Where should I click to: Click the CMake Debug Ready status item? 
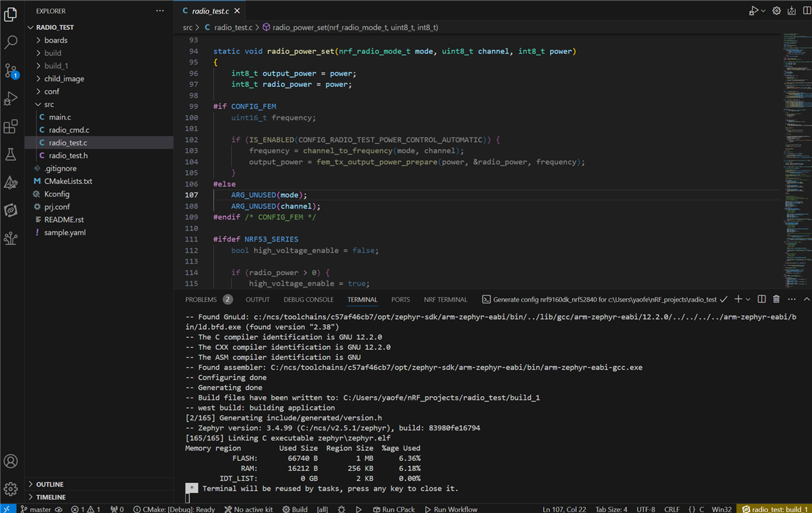click(x=174, y=509)
